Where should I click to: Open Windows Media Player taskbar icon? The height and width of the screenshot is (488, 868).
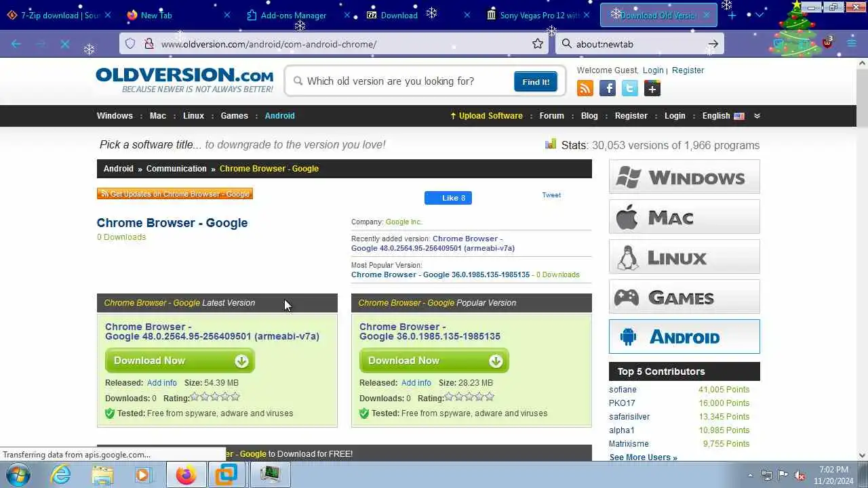(x=143, y=474)
